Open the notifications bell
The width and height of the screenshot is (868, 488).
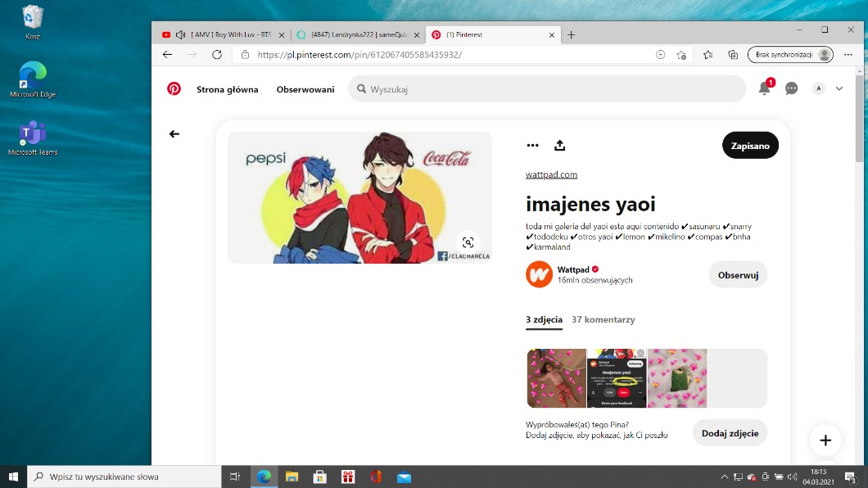click(764, 88)
